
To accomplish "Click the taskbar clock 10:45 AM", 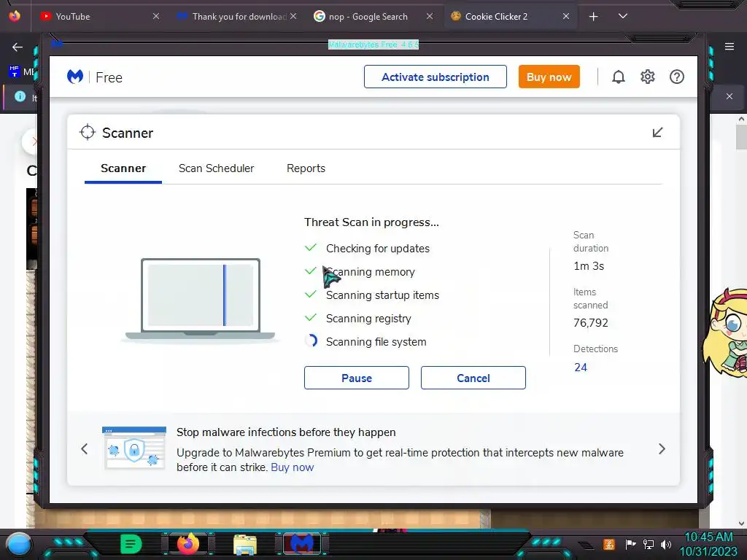I will pyautogui.click(x=708, y=537).
